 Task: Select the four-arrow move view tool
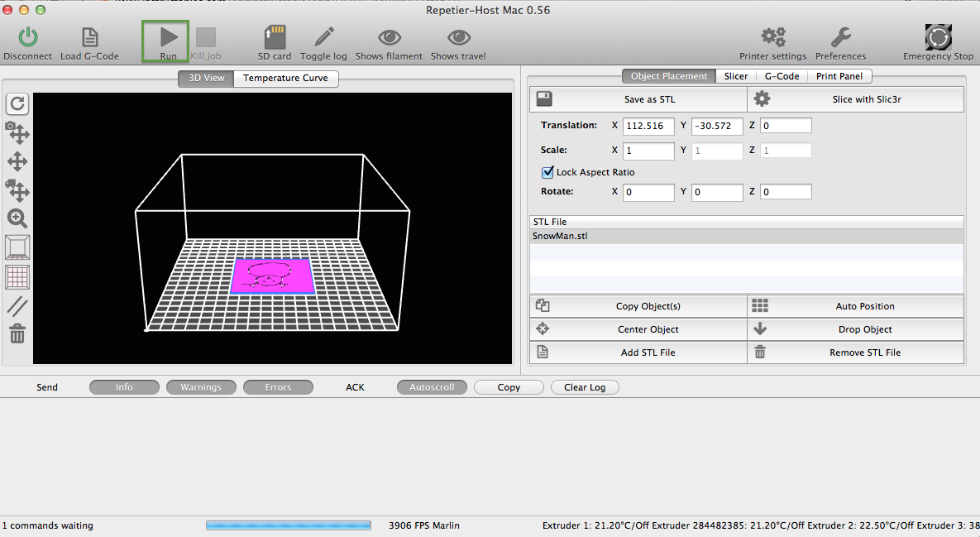17,161
